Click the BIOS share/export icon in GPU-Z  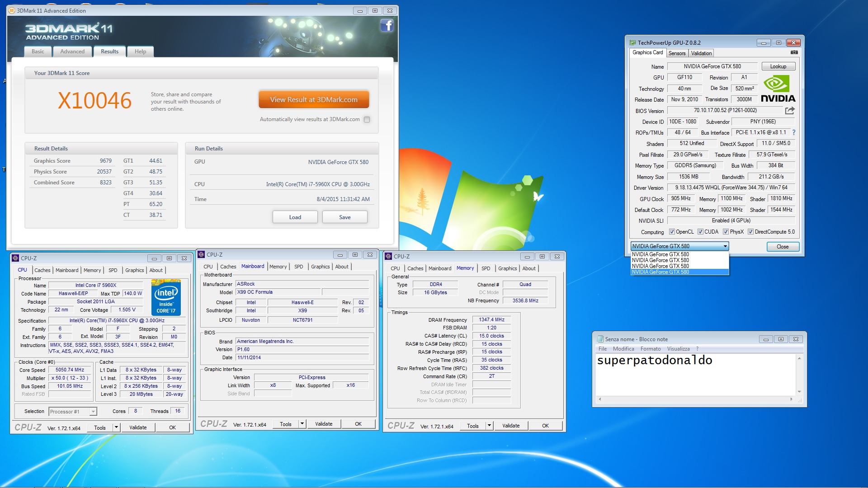click(x=790, y=110)
